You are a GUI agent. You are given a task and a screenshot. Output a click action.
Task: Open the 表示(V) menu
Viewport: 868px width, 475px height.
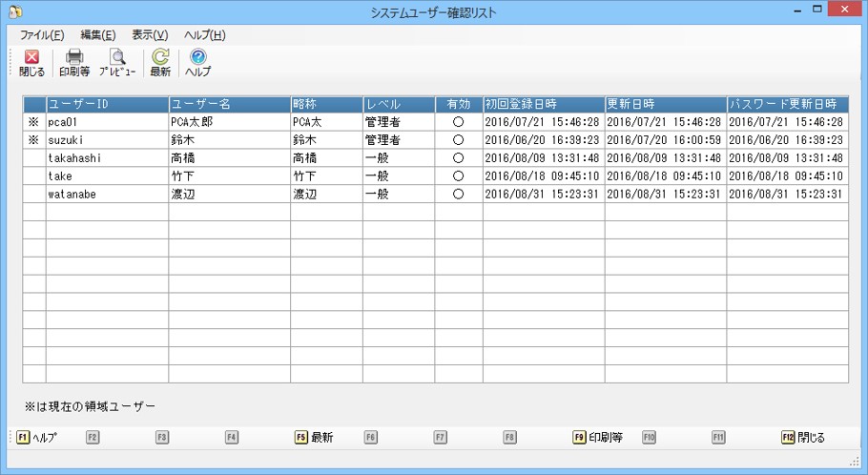[x=150, y=35]
